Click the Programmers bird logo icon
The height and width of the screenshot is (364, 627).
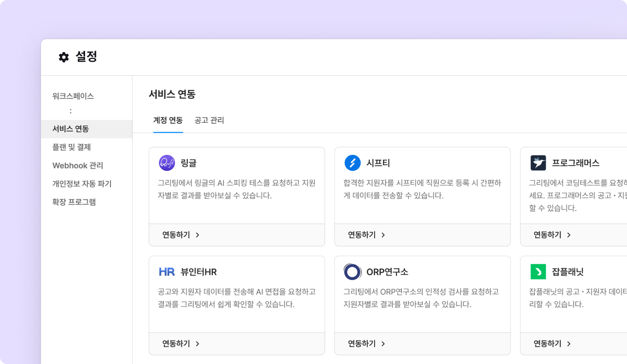538,163
